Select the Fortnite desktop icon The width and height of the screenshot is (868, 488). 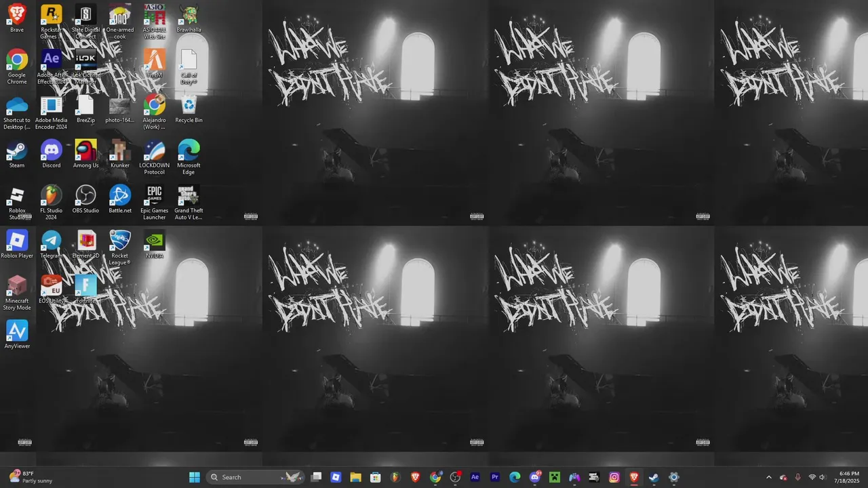[85, 290]
